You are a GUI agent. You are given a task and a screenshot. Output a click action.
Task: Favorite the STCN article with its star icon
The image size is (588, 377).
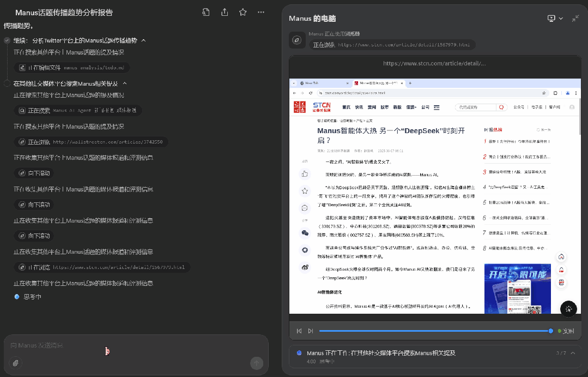pyautogui.click(x=305, y=190)
